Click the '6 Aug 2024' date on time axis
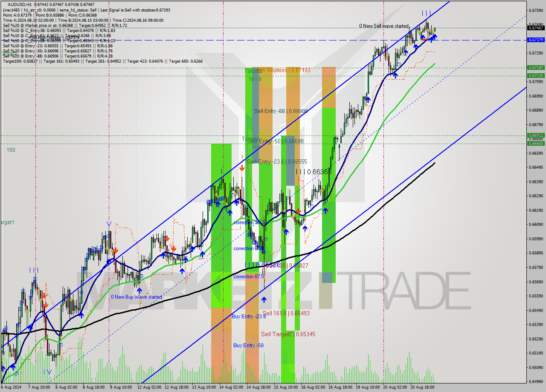The width and height of the screenshot is (546, 392). (x=11, y=388)
